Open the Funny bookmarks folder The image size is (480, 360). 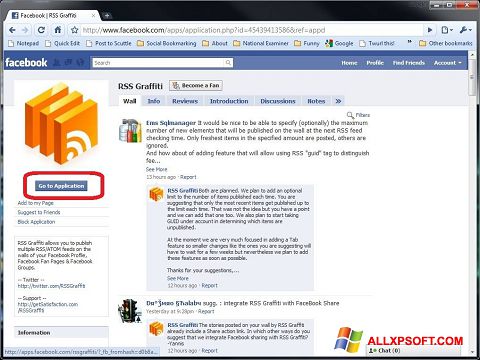307,43
